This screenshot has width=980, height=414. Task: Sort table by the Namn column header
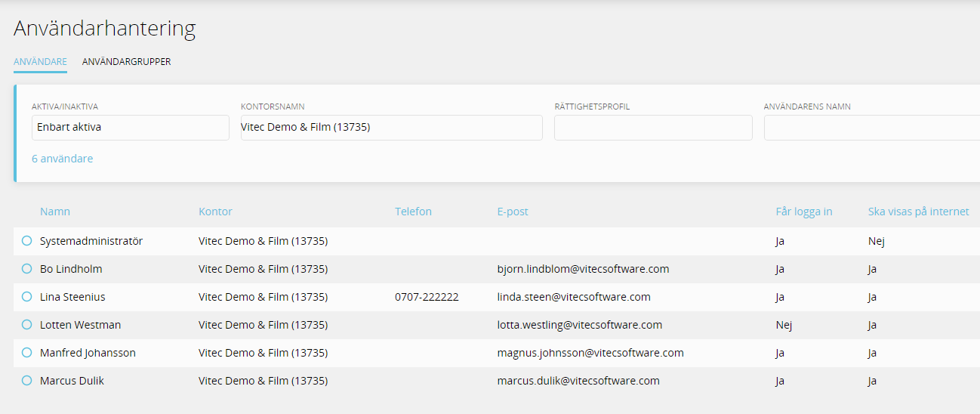[x=55, y=212]
